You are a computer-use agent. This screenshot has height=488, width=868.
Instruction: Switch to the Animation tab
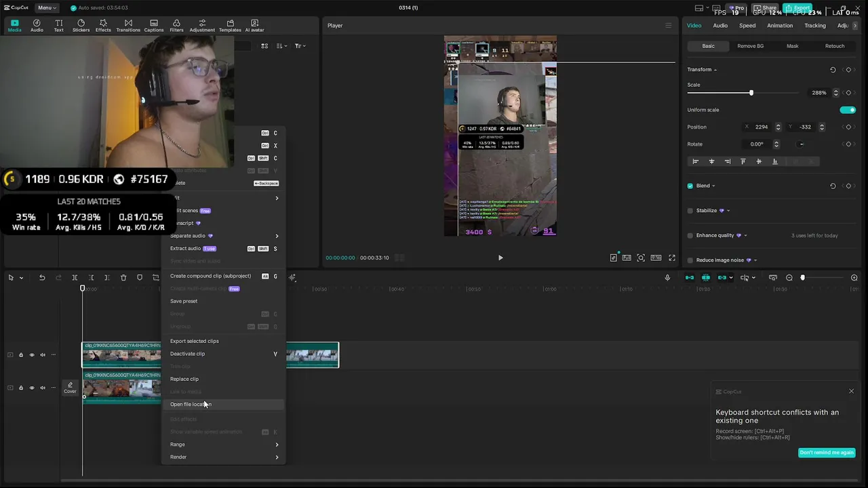(x=780, y=26)
